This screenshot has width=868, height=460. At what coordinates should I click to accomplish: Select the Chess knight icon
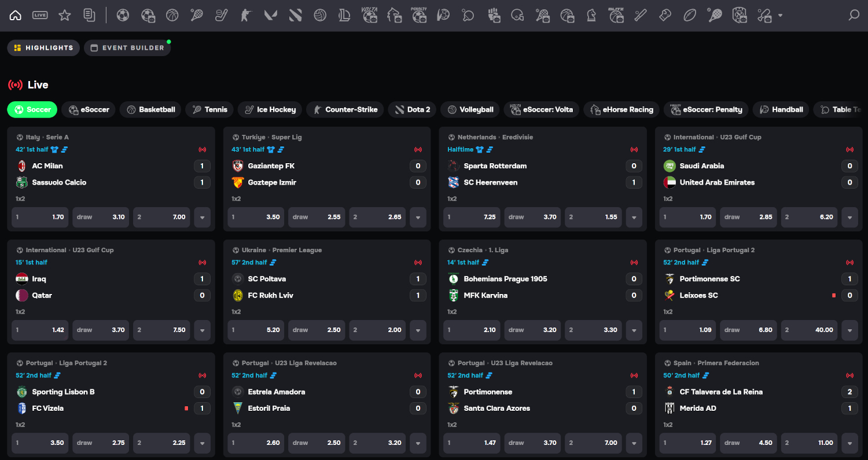(591, 16)
